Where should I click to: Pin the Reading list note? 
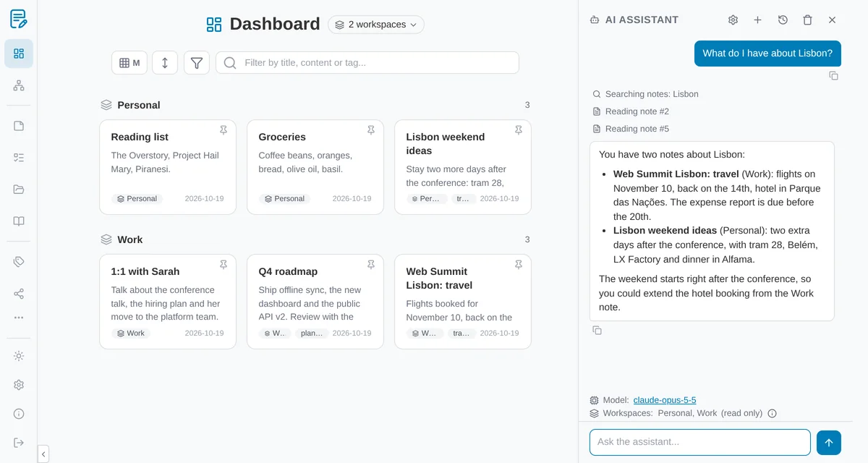point(224,130)
